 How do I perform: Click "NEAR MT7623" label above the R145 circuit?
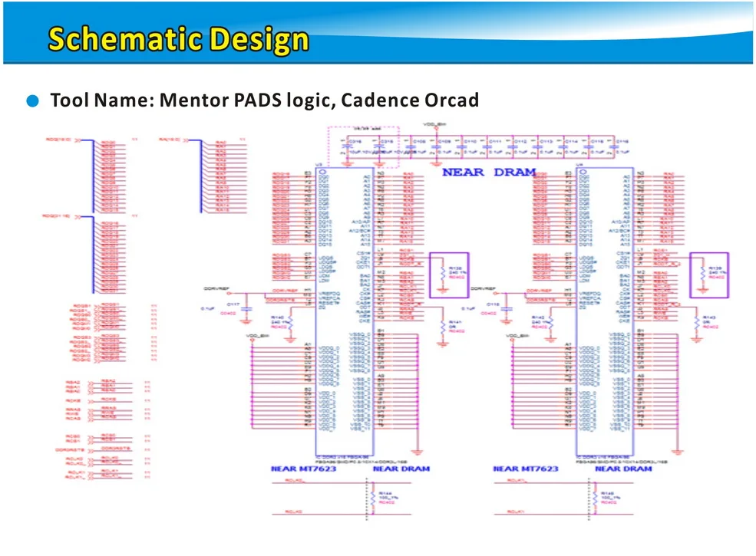tap(526, 469)
